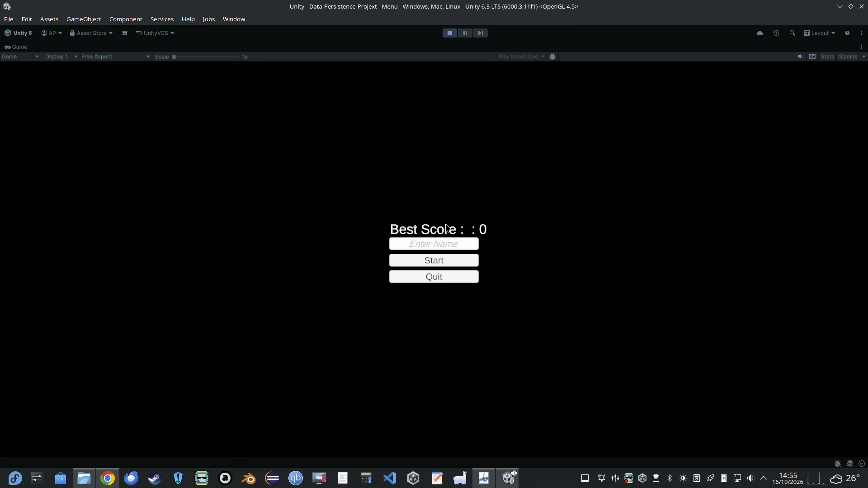Open the package manager box icon
868x488 pixels.
125,33
